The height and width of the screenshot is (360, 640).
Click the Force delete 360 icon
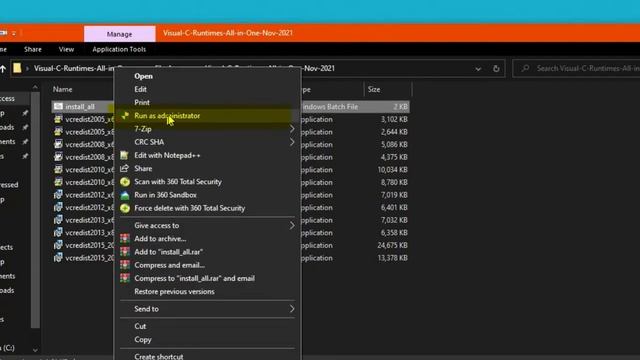click(x=125, y=208)
